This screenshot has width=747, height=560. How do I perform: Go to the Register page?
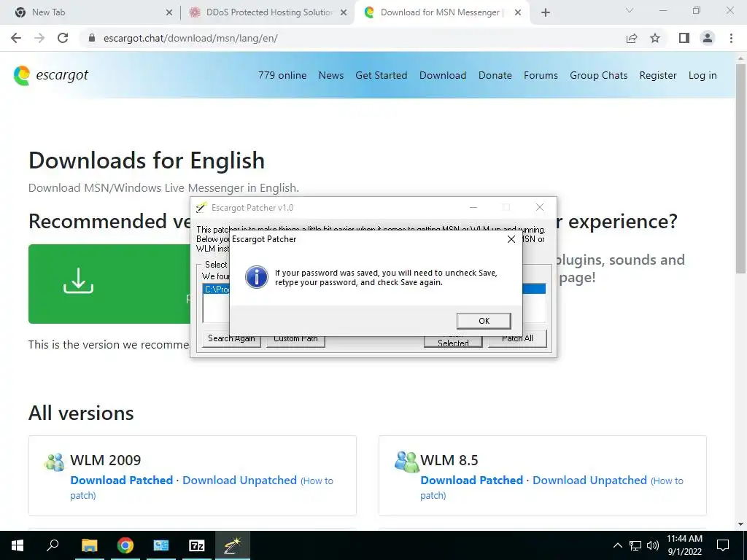[x=658, y=75]
